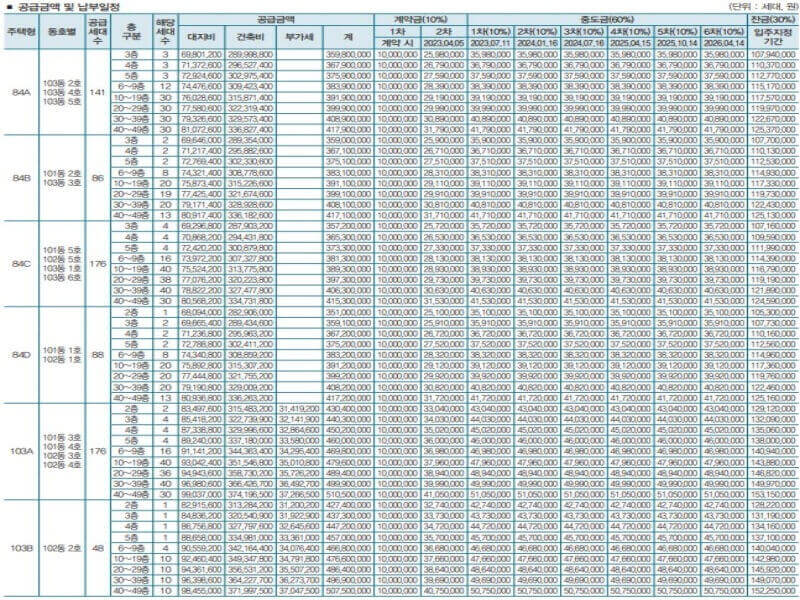The height and width of the screenshot is (600, 800).
Task: Select the '84A' housing type cell
Action: coord(21,92)
